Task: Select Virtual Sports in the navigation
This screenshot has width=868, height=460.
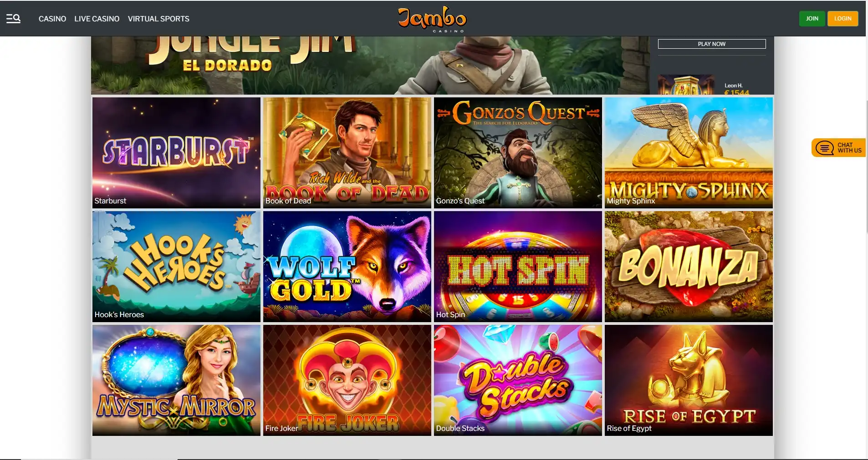Action: click(158, 19)
